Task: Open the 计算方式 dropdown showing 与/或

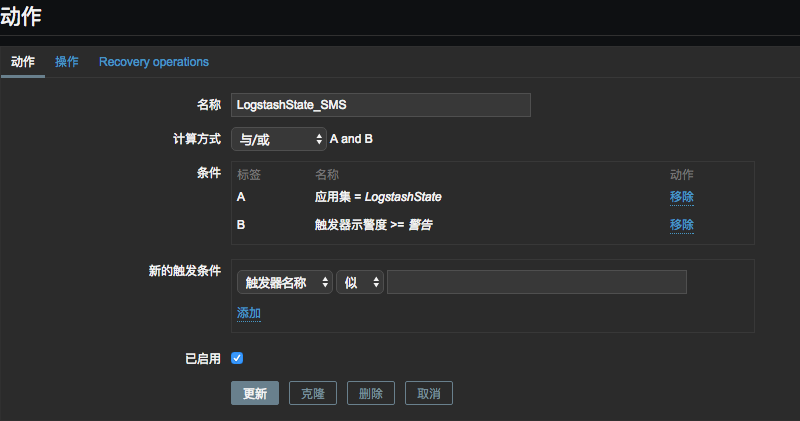Action: pyautogui.click(x=279, y=139)
